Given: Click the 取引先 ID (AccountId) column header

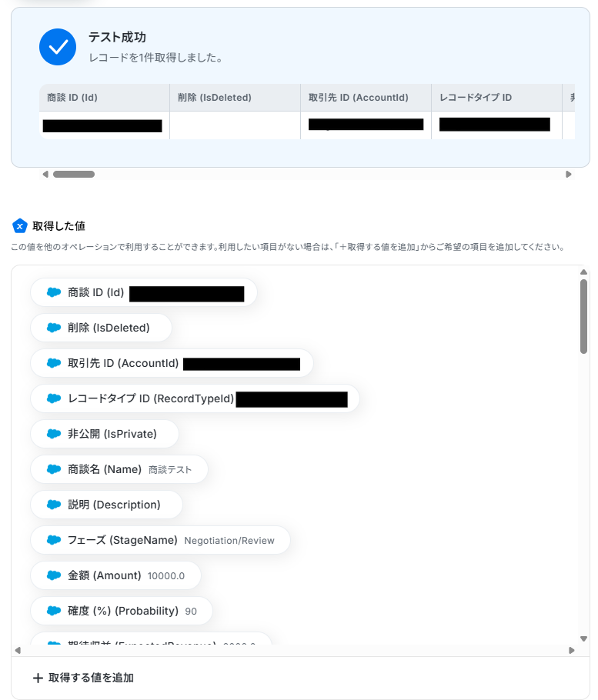Looking at the screenshot, I should tap(366, 98).
